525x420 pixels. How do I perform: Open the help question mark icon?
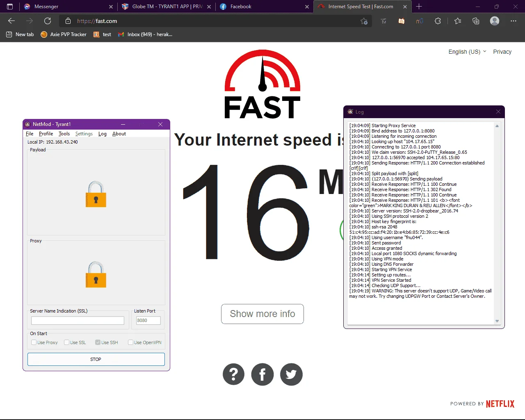(x=234, y=374)
